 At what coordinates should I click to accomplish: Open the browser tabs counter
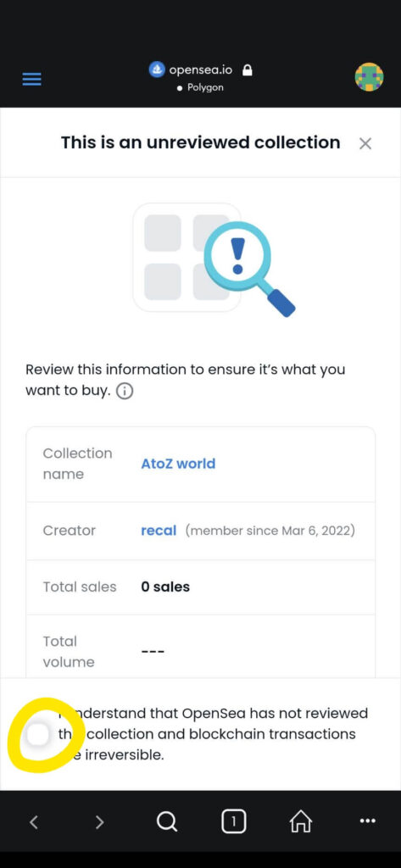coord(233,822)
